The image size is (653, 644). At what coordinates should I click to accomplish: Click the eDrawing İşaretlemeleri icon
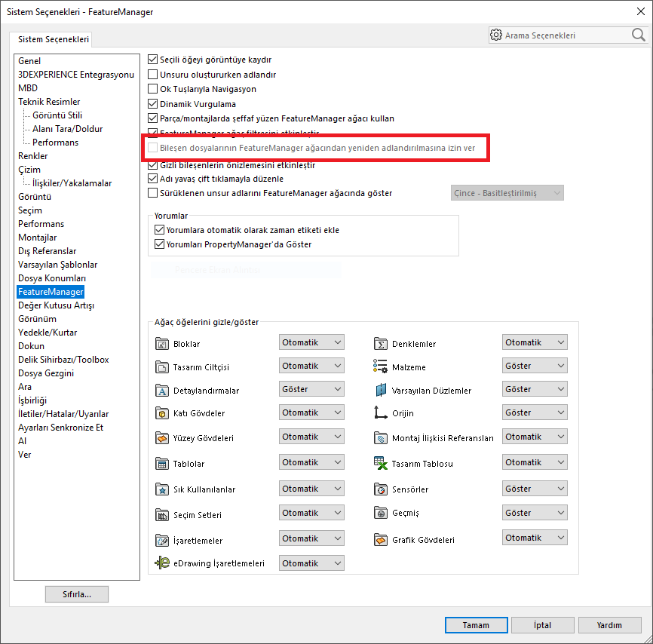(161, 563)
